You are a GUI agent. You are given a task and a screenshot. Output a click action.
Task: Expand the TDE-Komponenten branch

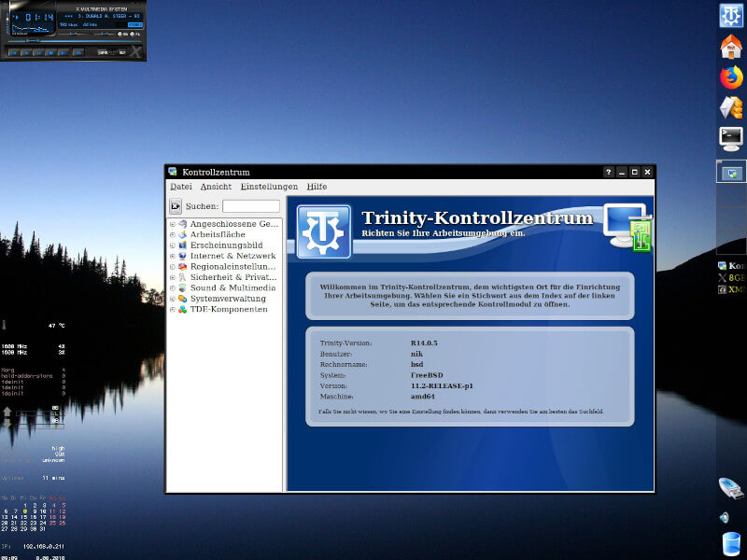172,309
